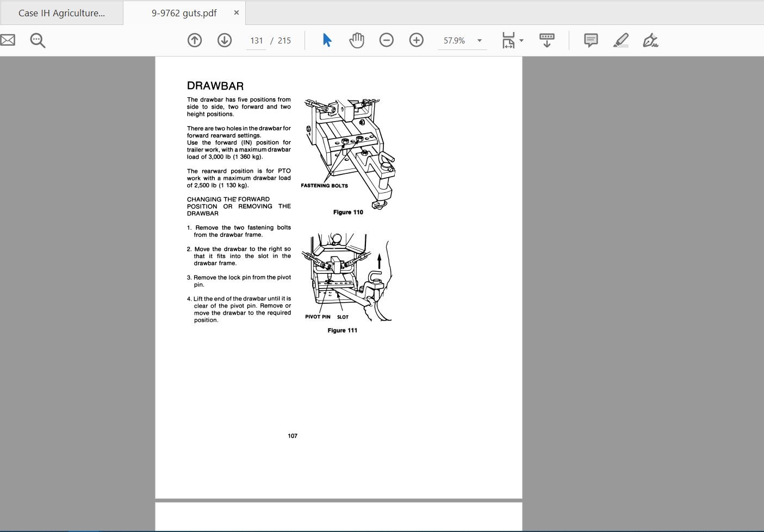The width and height of the screenshot is (764, 532).
Task: Expand the 57.9% zoom level dropdown
Action: [x=480, y=41]
